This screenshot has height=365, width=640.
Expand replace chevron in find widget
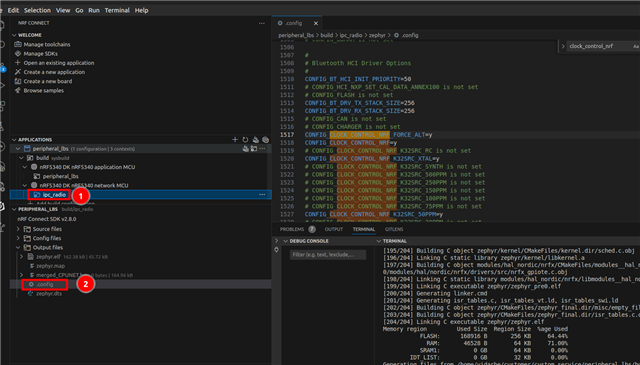pos(563,46)
